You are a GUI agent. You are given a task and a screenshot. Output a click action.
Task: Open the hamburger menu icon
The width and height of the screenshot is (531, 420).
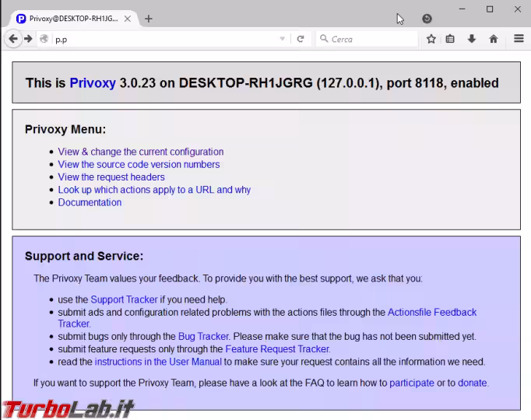519,39
